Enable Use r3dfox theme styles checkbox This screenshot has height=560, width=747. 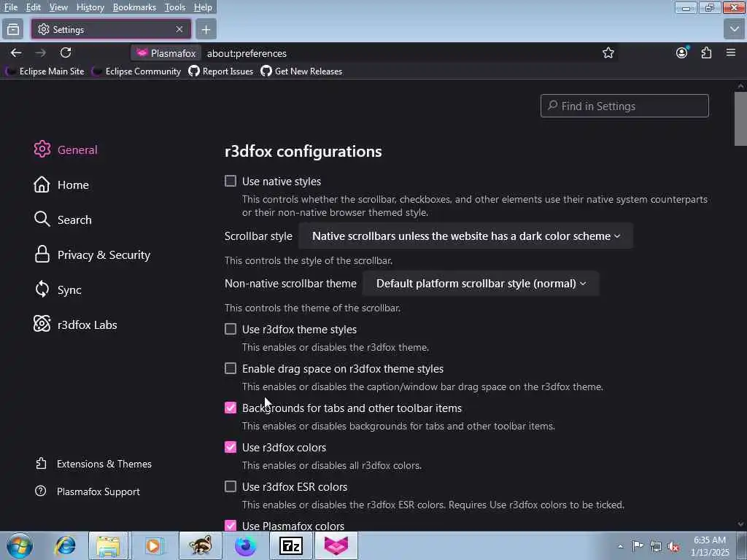(x=231, y=329)
